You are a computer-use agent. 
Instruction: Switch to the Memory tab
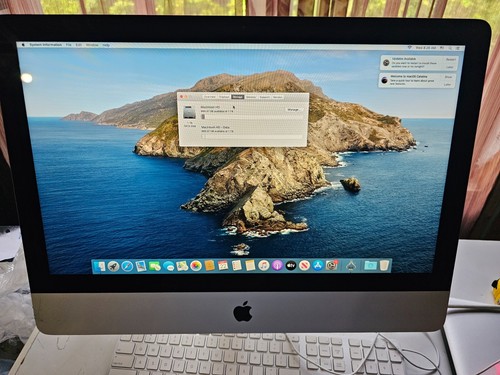point(251,97)
